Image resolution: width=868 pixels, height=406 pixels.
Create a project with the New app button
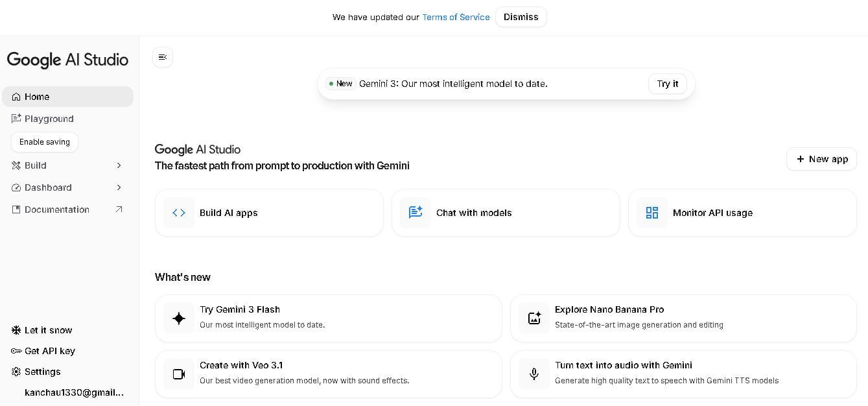tap(821, 159)
